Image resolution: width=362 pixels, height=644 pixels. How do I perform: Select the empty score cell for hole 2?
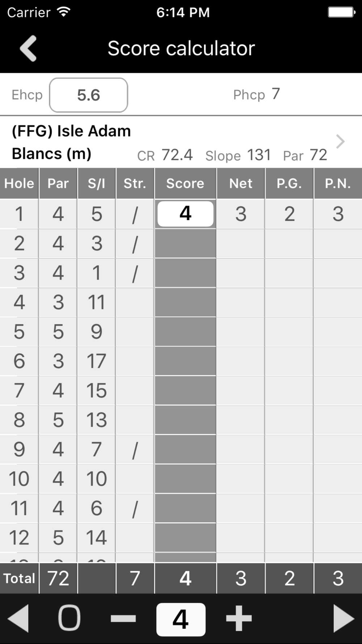coord(185,243)
